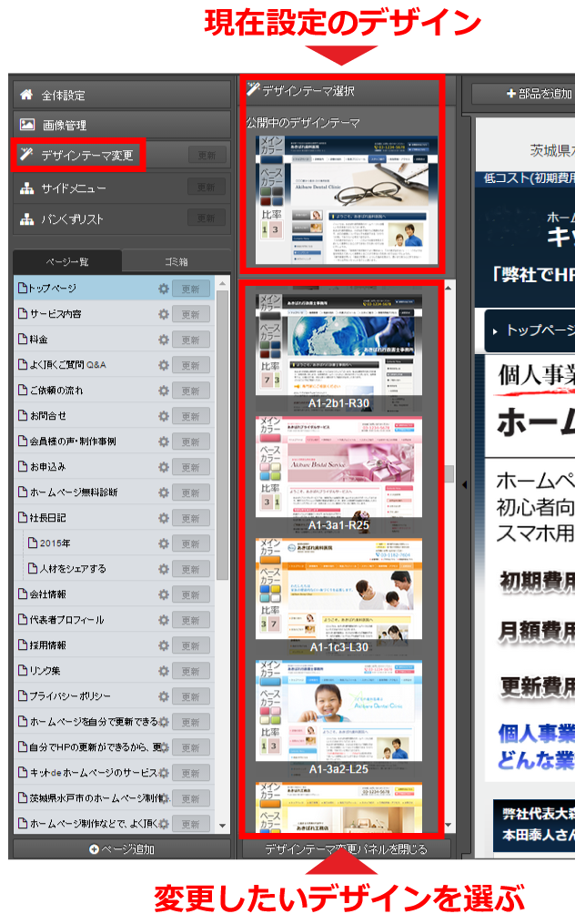Open gear settings for 料金 page
This screenshot has height=924, width=575.
click(163, 340)
